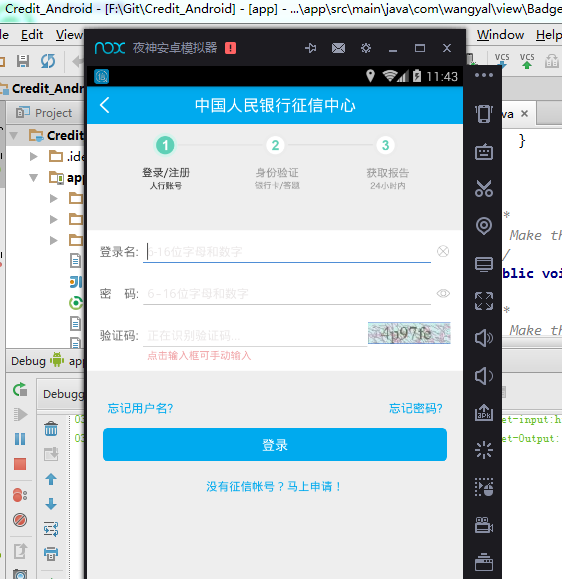Click the Synchronize icon in Android Studio toolbar
Image resolution: width=562 pixels, height=579 pixels.
(x=48, y=61)
